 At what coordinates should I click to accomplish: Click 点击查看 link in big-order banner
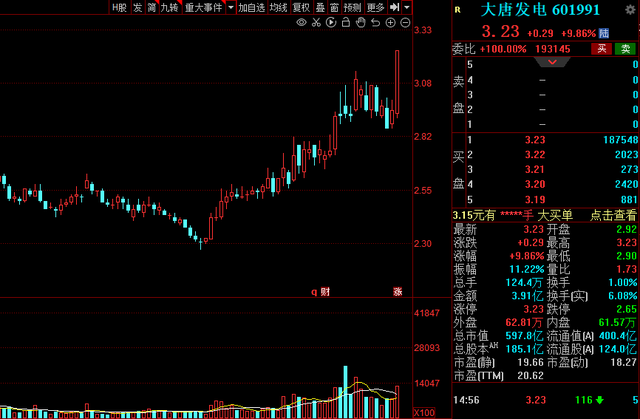click(613, 215)
